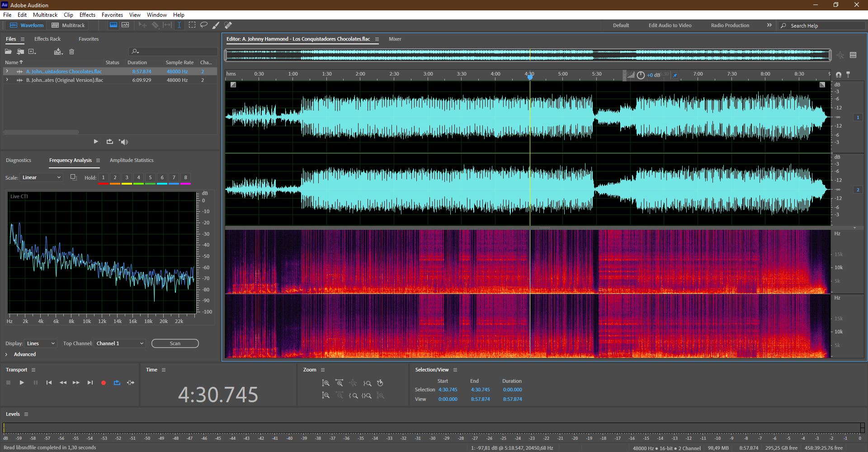Click the Skip Selection icon

(131, 383)
